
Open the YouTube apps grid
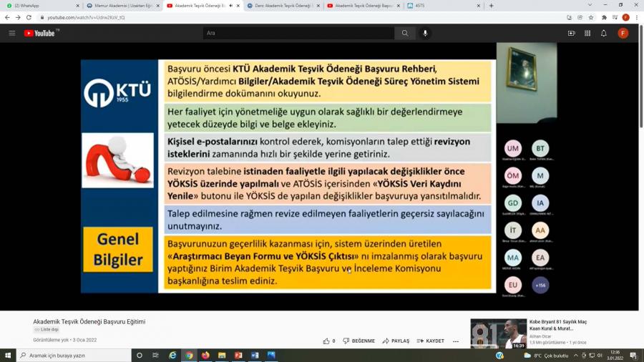(x=587, y=33)
